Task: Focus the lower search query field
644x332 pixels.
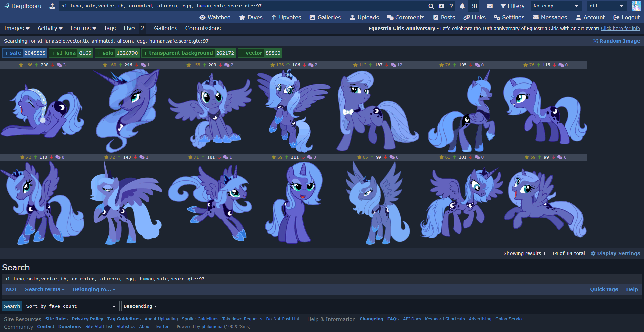Action: 322,279
